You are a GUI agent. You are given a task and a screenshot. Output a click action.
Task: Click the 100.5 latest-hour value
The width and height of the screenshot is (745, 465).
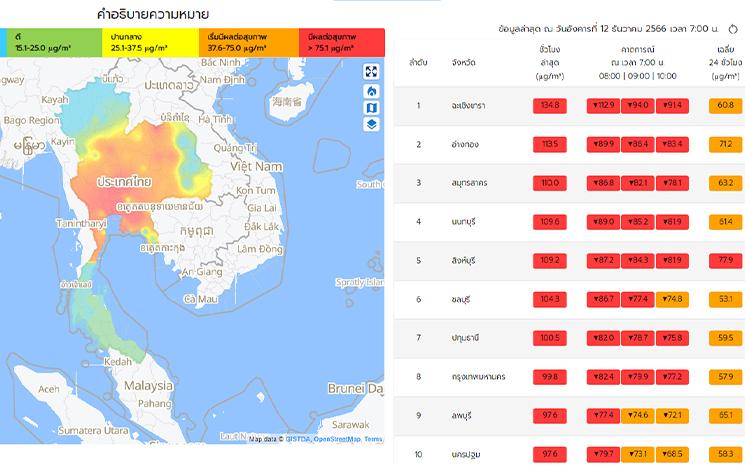tap(550, 338)
